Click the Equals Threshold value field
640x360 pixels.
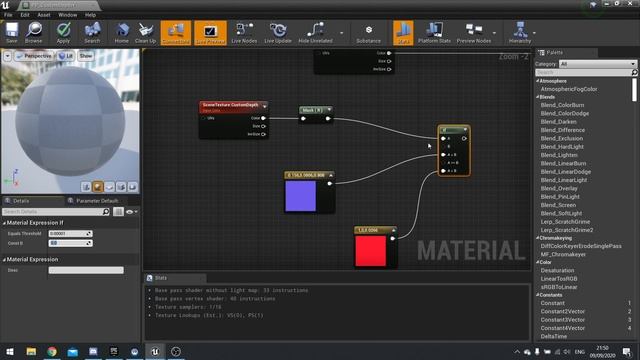70,234
